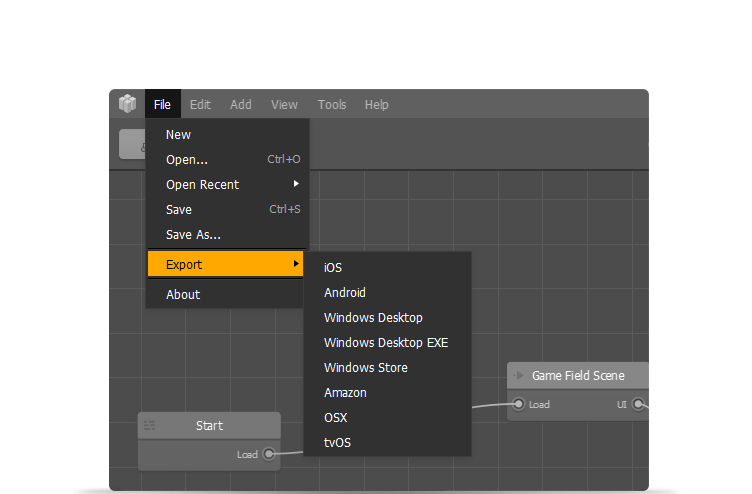Expand the Open Recent submenu
Image resolution: width=752 pixels, height=494 pixels.
pos(225,185)
